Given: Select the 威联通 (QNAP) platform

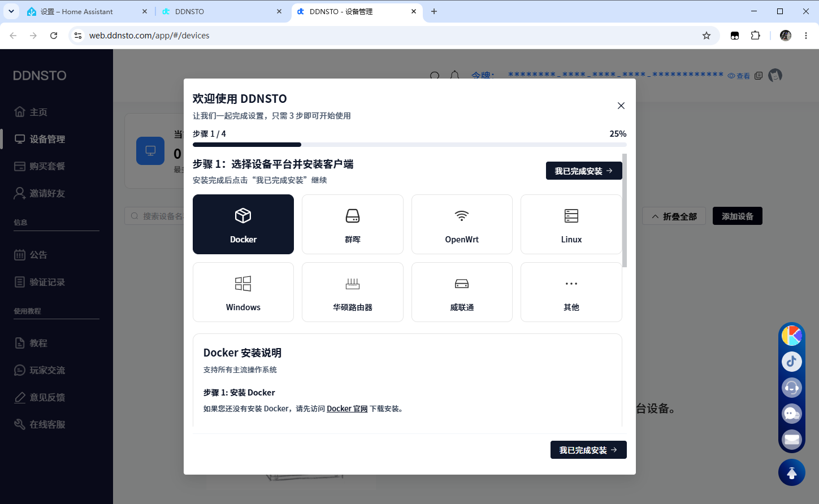Looking at the screenshot, I should point(462,292).
